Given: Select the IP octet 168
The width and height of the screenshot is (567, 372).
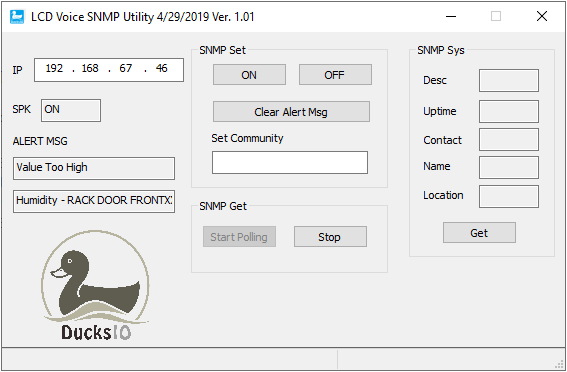Looking at the screenshot, I should (90, 68).
